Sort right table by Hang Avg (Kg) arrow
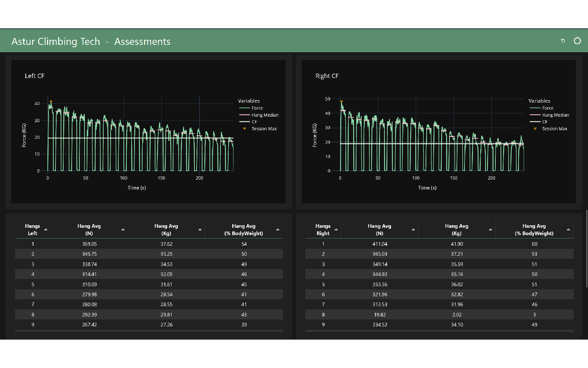This screenshot has height=368, width=588. (491, 230)
